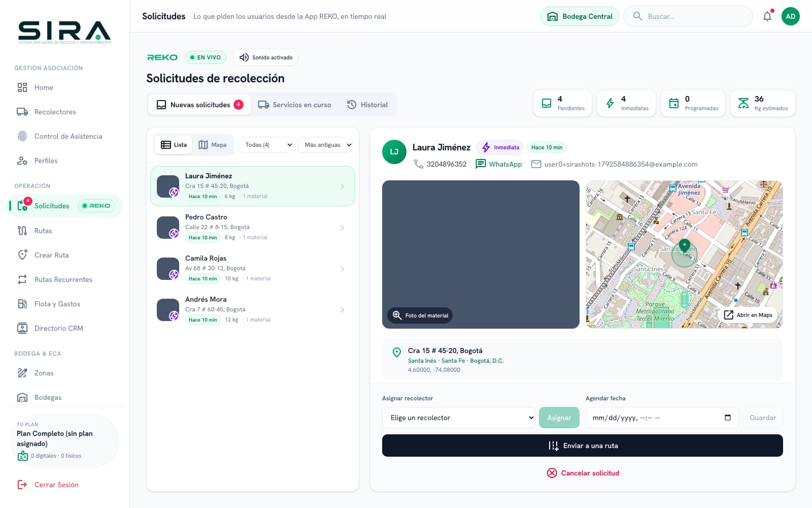Click the Pendientes stat card
812x508 pixels.
(x=562, y=103)
